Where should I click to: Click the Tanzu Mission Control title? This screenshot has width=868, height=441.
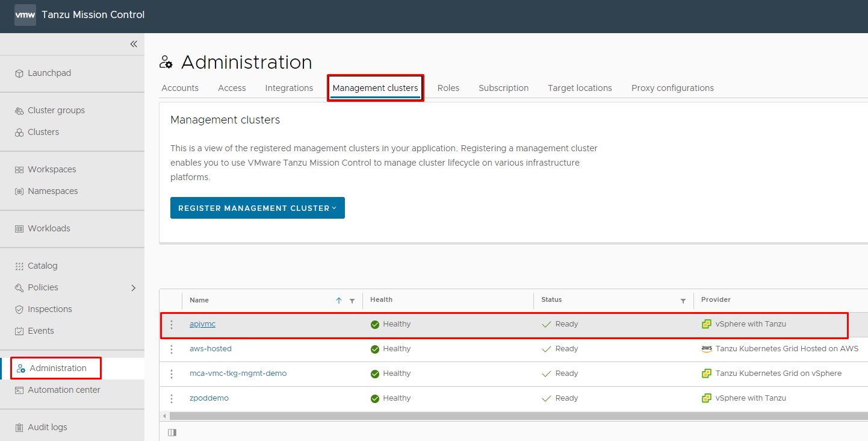click(x=93, y=15)
